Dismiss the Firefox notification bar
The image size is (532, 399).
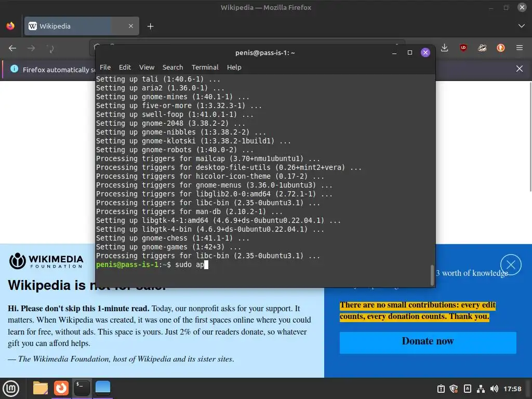[x=520, y=69]
